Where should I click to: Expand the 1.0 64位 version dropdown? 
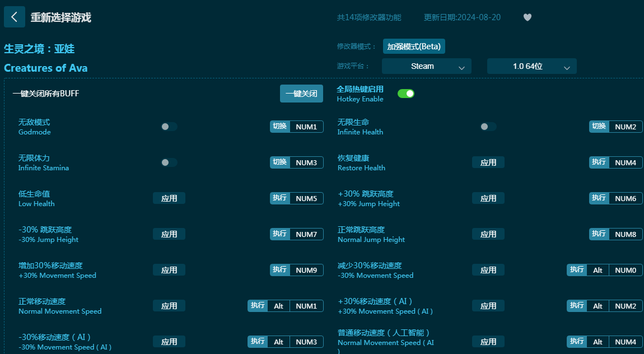click(x=531, y=66)
